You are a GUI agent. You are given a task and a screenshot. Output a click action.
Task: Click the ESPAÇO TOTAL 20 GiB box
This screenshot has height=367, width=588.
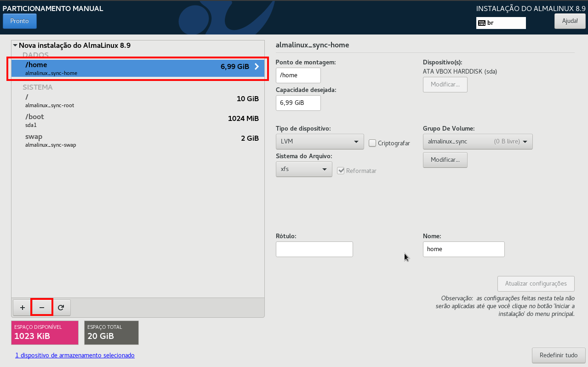pyautogui.click(x=111, y=333)
